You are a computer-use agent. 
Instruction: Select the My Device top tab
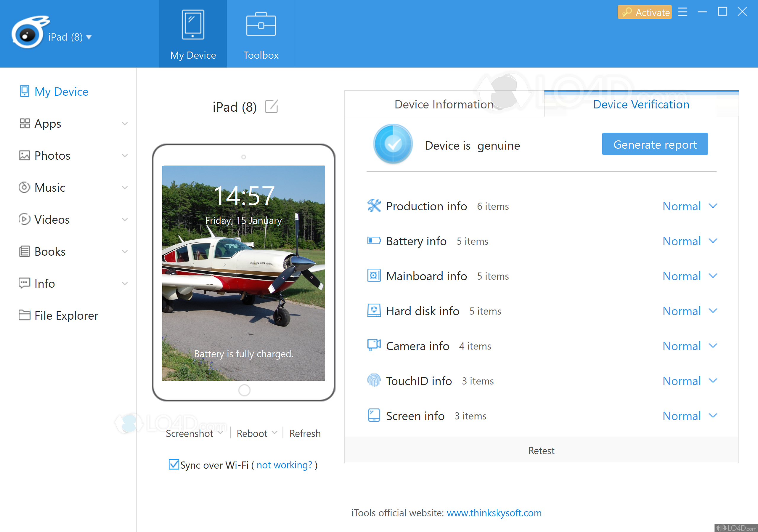tap(193, 34)
